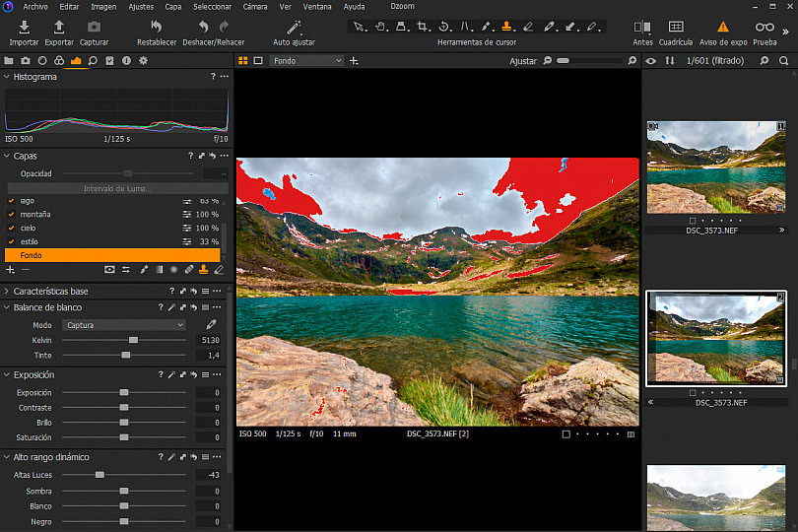
Task: Open the metadata info tool tab
Action: click(x=126, y=60)
